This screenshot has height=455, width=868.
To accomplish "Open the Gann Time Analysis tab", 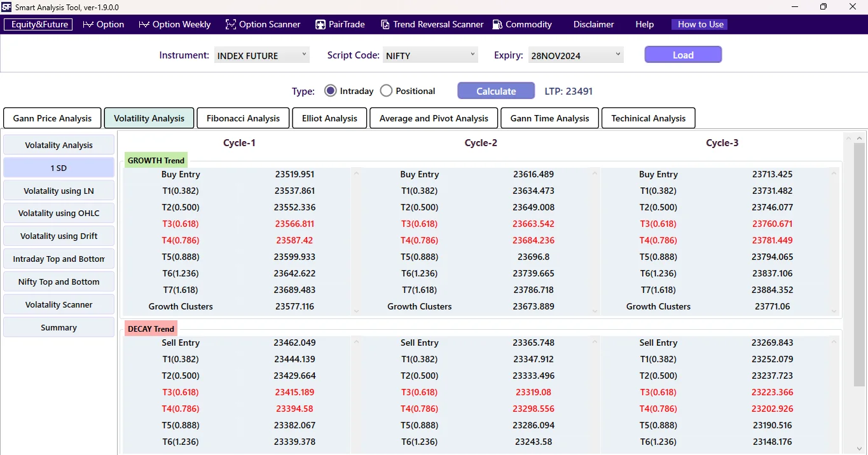I will 549,118.
